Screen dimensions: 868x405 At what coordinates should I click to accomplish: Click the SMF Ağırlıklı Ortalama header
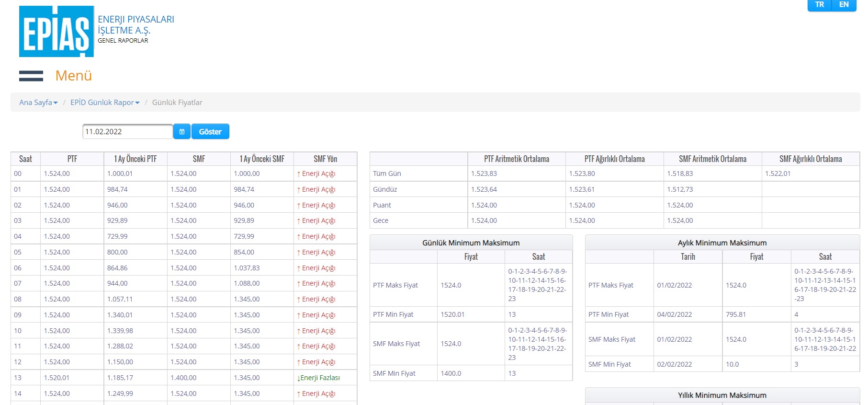pyautogui.click(x=810, y=159)
